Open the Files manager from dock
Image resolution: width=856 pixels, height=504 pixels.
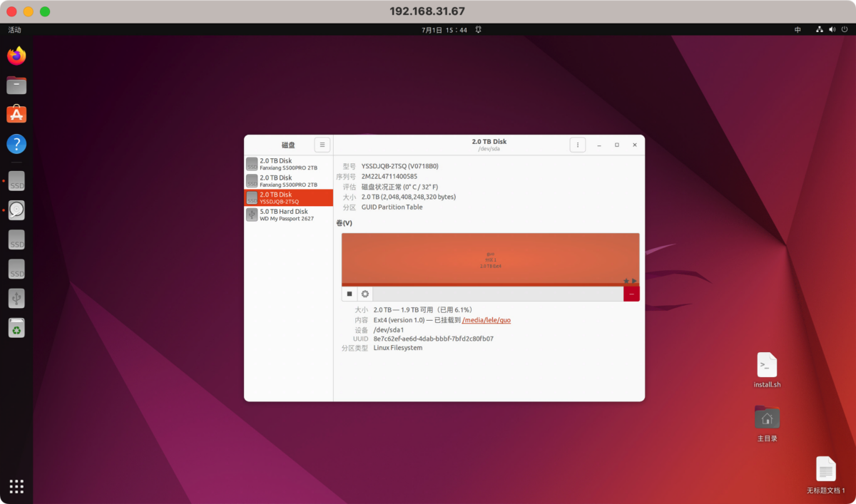coord(16,86)
